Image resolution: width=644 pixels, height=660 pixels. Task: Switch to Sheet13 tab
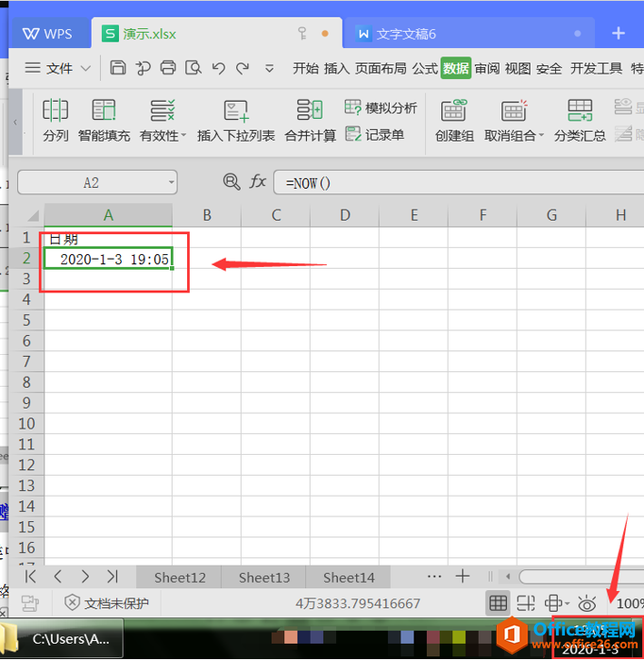[264, 577]
